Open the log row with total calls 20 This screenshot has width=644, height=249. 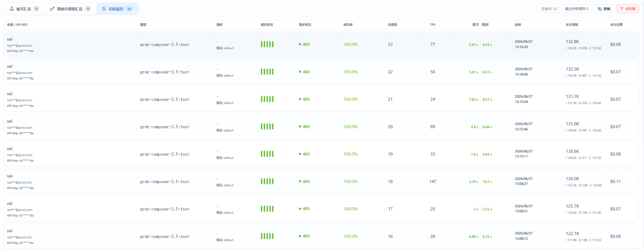322,126
